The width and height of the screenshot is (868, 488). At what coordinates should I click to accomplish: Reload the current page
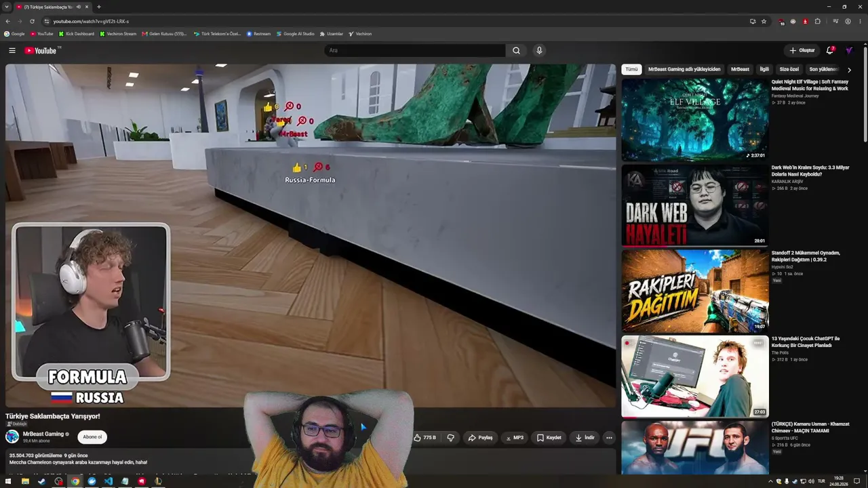(x=32, y=21)
